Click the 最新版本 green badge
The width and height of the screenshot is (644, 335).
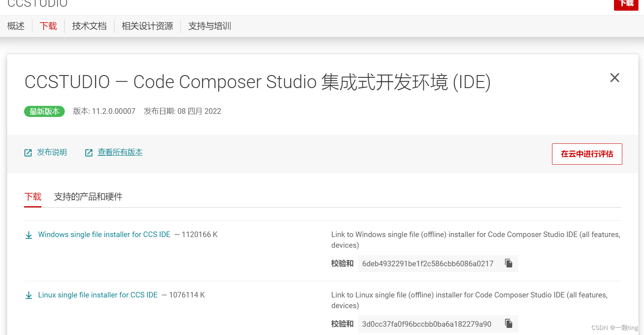pos(44,111)
